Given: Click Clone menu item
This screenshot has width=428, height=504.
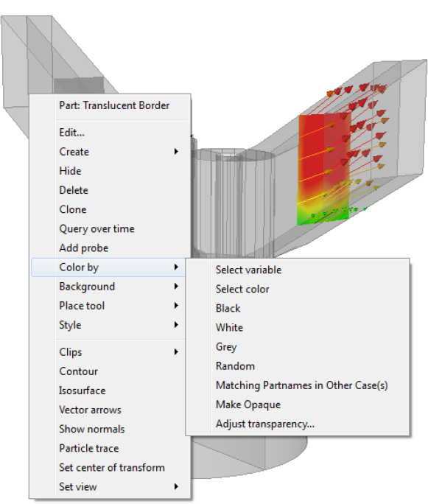Looking at the screenshot, I should pyautogui.click(x=73, y=209).
